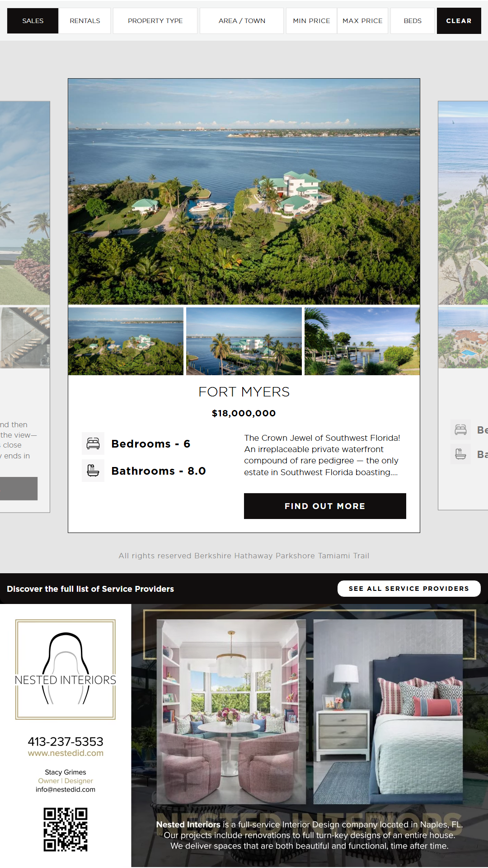Open the Max Price filter
Screen dimensions: 488x868
[x=362, y=21]
